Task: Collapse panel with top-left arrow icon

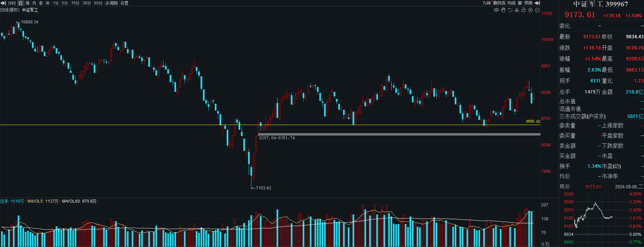Action: pyautogui.click(x=3, y=3)
